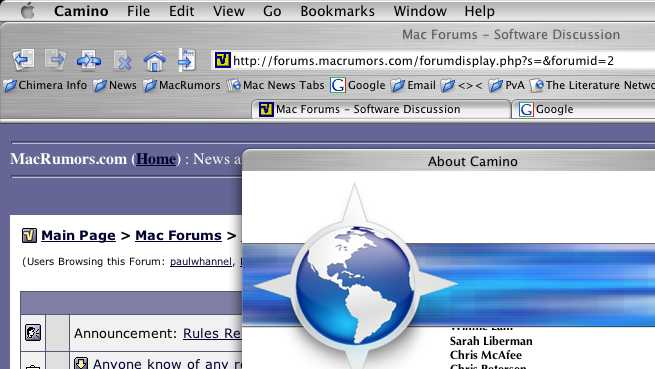The width and height of the screenshot is (655, 369).
Task: Open user profile link paulwhannel
Action: point(201,262)
